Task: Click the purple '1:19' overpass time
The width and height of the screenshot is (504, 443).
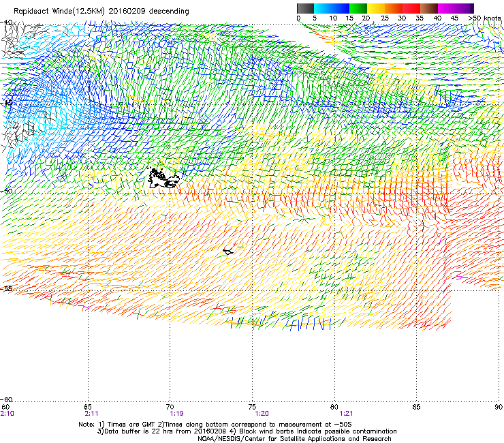Action: tap(177, 414)
